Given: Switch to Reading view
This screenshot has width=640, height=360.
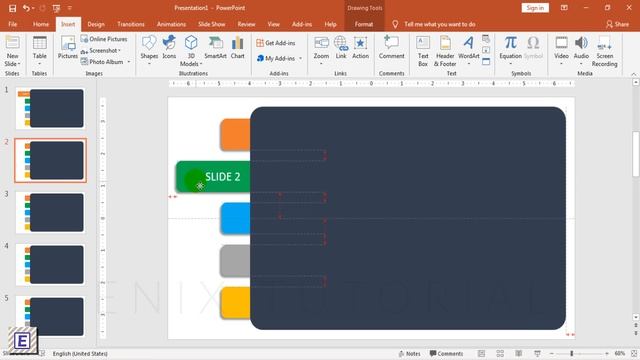Looking at the screenshot, I should click(518, 353).
